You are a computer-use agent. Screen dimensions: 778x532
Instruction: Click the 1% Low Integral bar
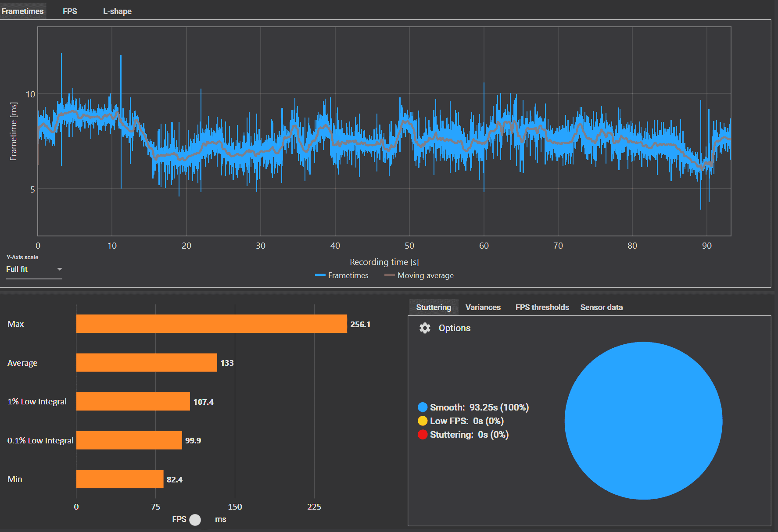click(x=133, y=401)
